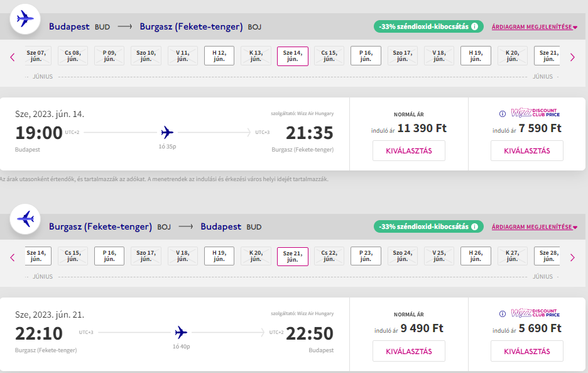
Task: Expand return Árdiagram megjelenítése price chart
Action: pyautogui.click(x=535, y=227)
